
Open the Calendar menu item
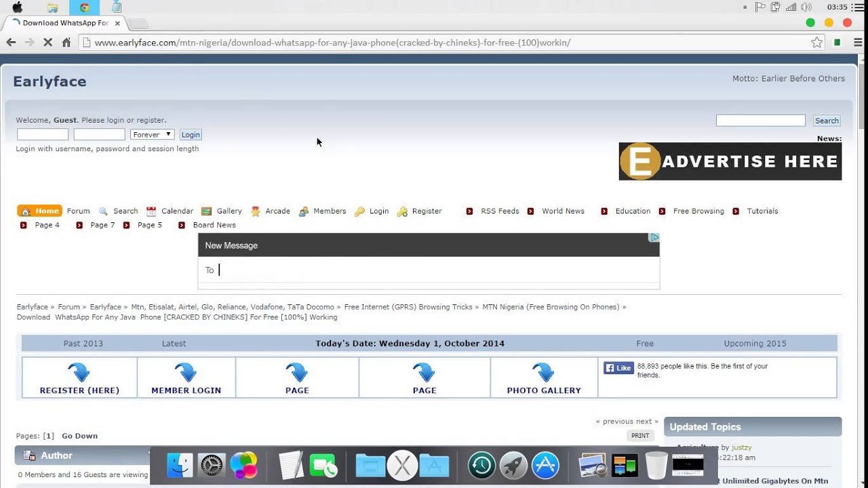(x=170, y=211)
